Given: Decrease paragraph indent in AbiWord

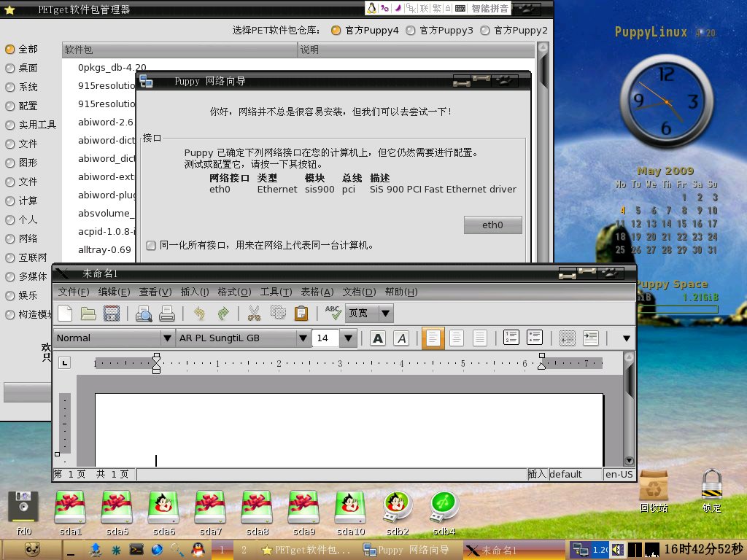Looking at the screenshot, I should pyautogui.click(x=567, y=338).
